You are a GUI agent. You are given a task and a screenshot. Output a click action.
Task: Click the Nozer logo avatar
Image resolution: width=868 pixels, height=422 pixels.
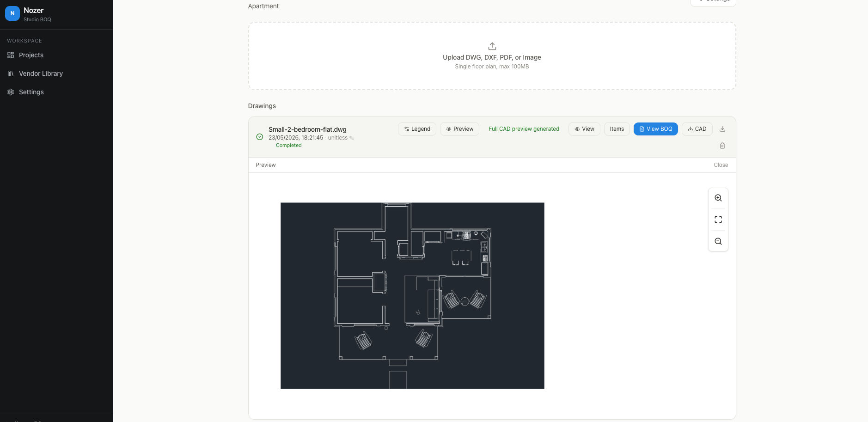pyautogui.click(x=12, y=13)
